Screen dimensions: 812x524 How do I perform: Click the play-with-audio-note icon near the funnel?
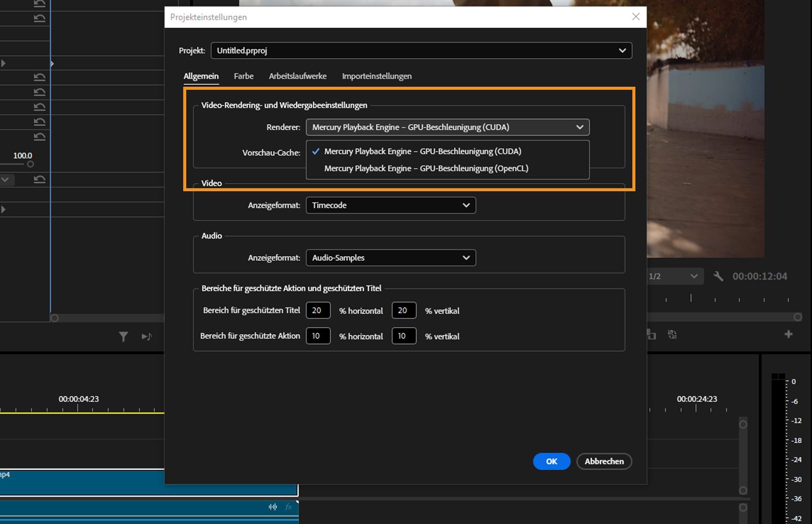click(x=146, y=336)
